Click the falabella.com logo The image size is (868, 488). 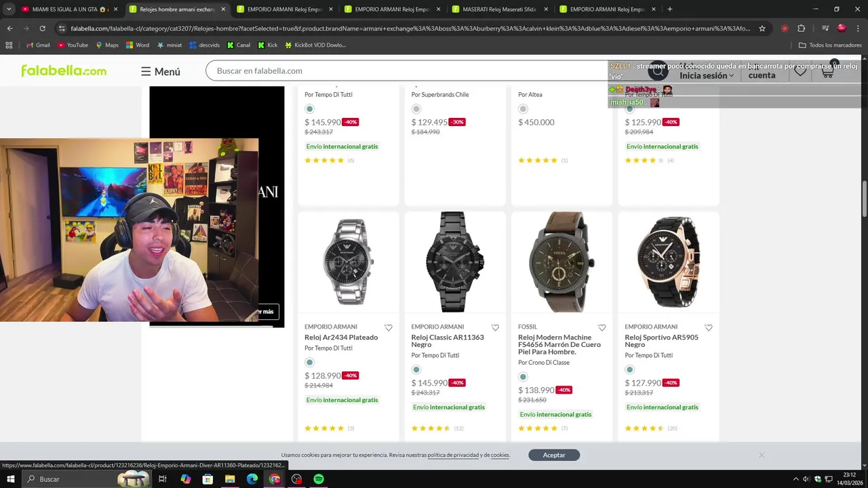click(x=64, y=70)
